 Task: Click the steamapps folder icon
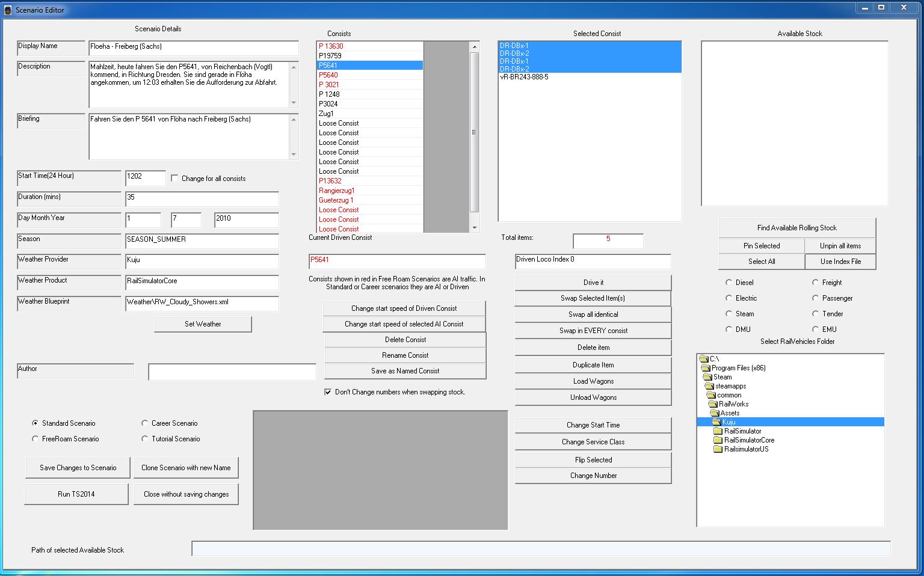(x=710, y=386)
